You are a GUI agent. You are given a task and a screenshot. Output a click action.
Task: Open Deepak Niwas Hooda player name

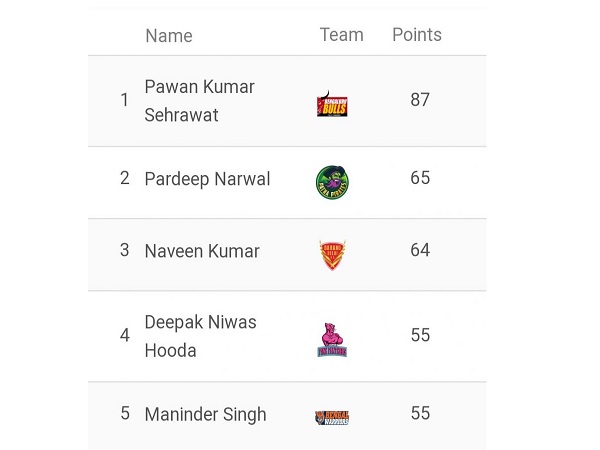click(x=201, y=336)
